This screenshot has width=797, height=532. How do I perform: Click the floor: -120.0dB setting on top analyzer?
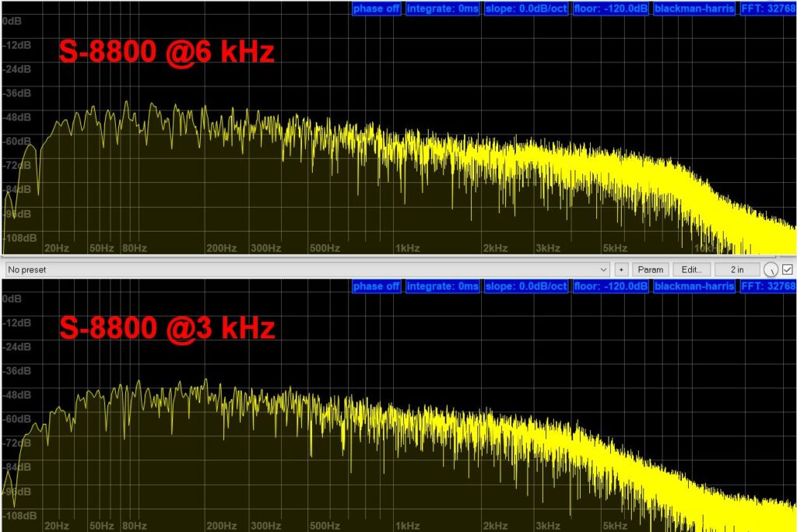point(609,9)
